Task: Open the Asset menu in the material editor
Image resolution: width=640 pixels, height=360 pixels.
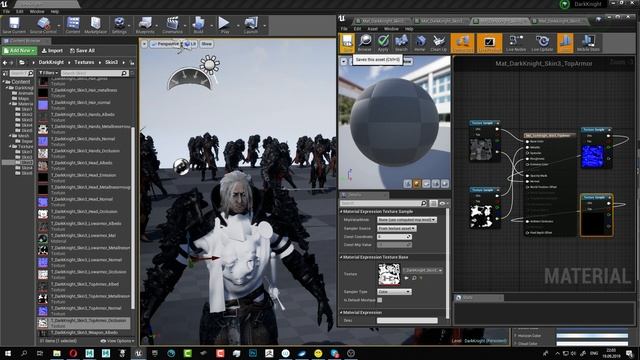Action: point(373,29)
